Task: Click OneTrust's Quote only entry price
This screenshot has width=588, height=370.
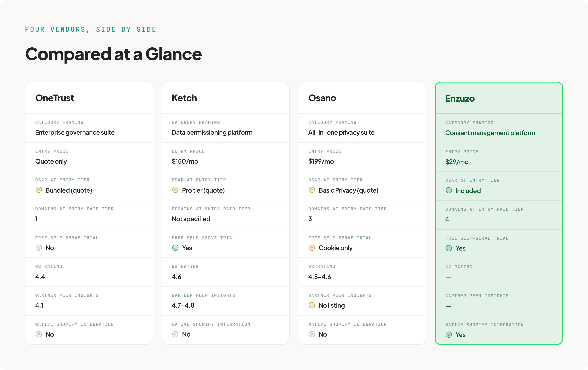Action: 51,162
